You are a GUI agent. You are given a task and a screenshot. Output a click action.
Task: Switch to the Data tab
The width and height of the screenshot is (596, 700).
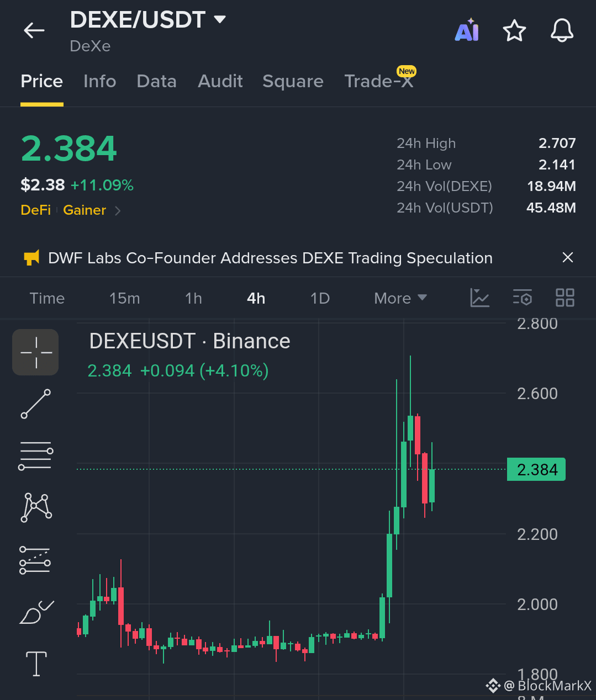157,81
